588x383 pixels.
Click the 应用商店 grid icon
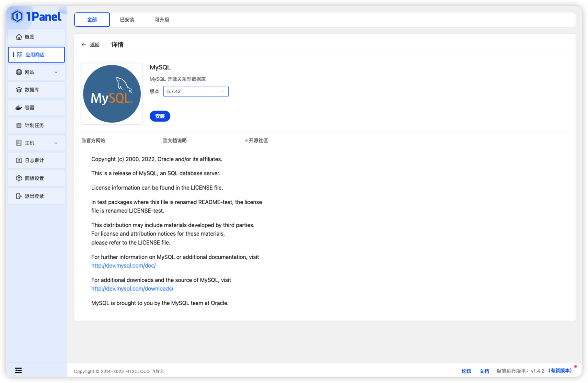(20, 55)
